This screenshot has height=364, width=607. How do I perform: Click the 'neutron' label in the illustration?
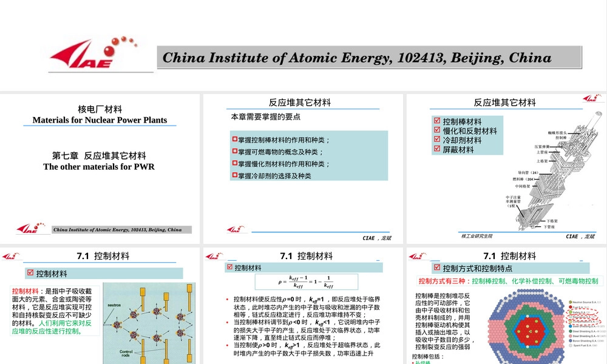point(114,305)
